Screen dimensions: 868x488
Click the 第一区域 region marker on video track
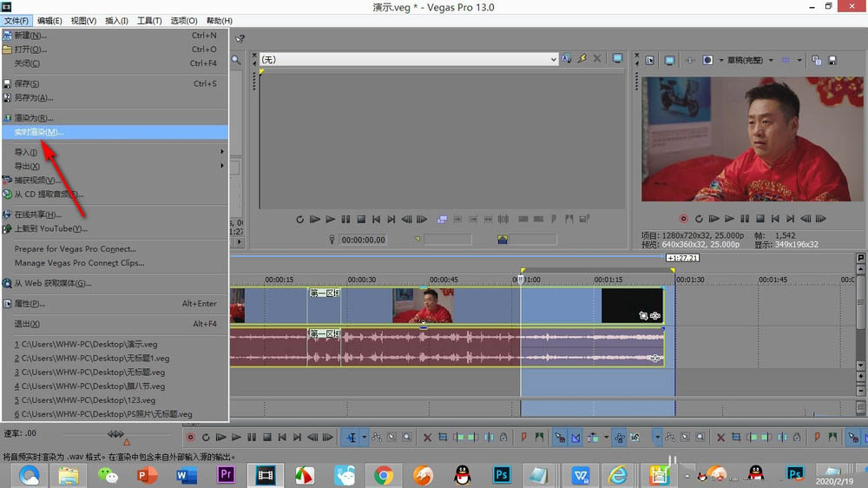[x=325, y=293]
